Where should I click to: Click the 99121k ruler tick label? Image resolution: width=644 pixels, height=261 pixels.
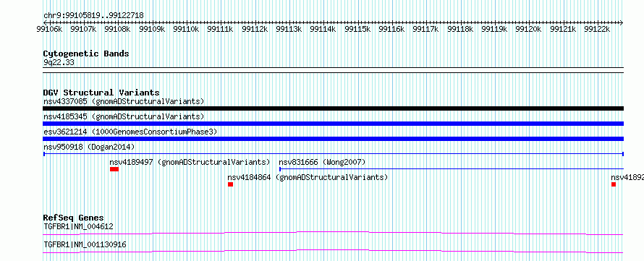tap(563, 29)
